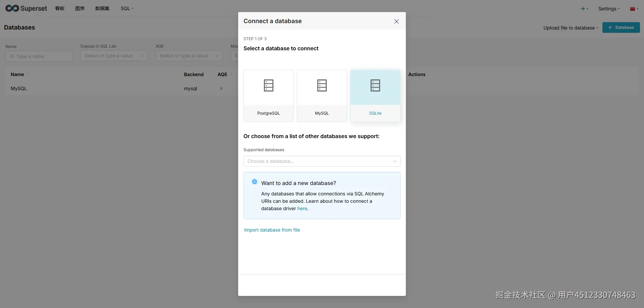Choose the MySQL database card
This screenshot has height=308, width=644.
click(322, 96)
